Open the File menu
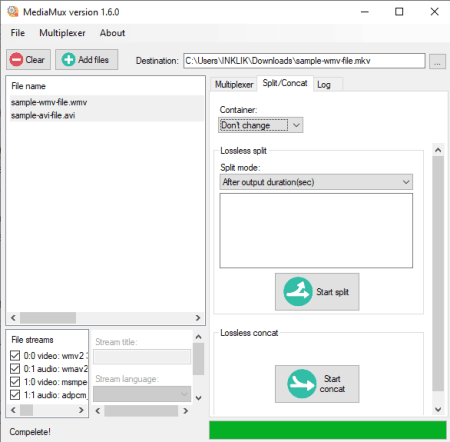Image resolution: width=450 pixels, height=442 pixels. [18, 33]
